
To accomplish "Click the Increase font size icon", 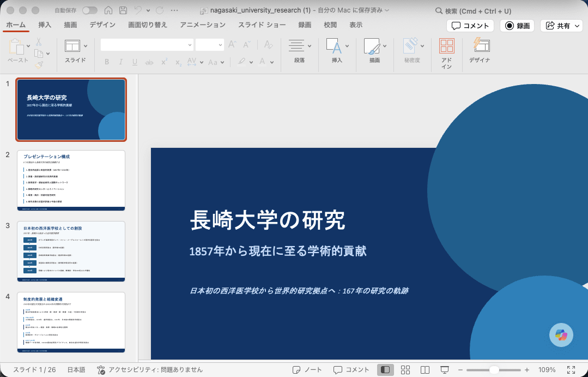I will (232, 45).
